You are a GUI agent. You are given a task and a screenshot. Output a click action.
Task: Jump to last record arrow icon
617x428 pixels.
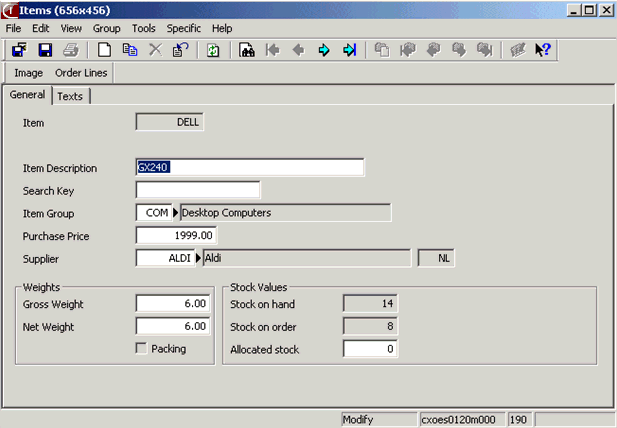(x=349, y=50)
